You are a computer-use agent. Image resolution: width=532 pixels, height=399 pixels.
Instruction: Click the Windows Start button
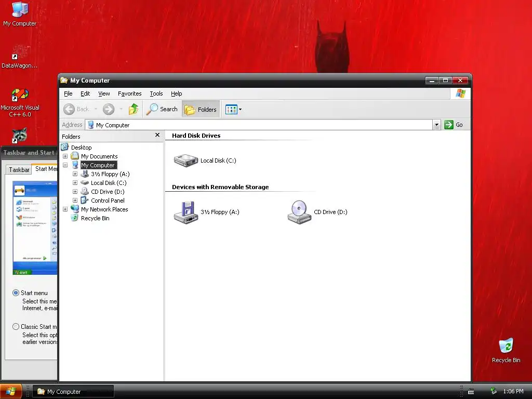(x=11, y=392)
